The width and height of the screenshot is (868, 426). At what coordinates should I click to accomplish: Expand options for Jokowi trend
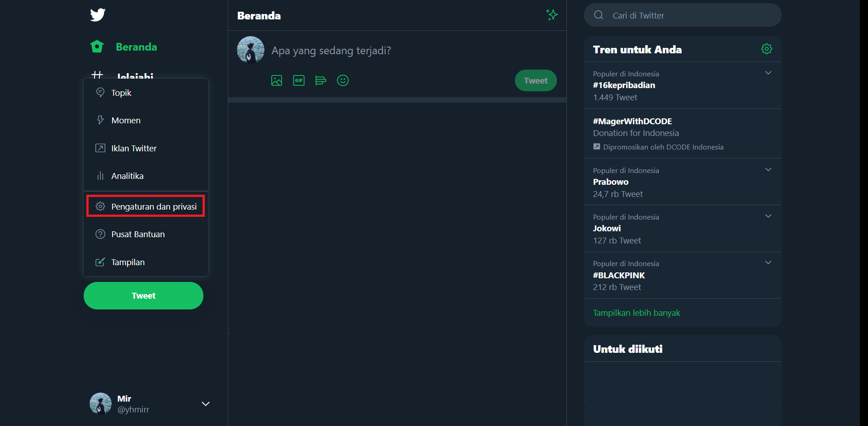[x=768, y=216]
